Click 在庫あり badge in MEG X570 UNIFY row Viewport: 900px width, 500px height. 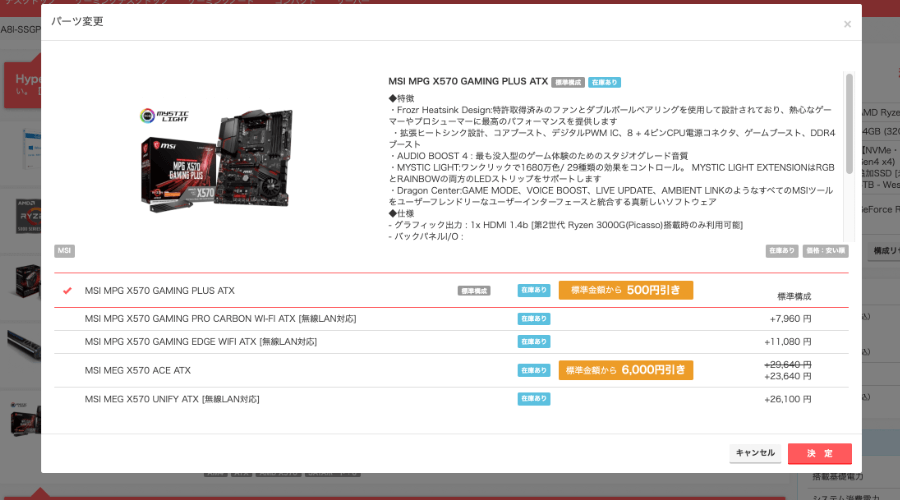click(x=534, y=398)
